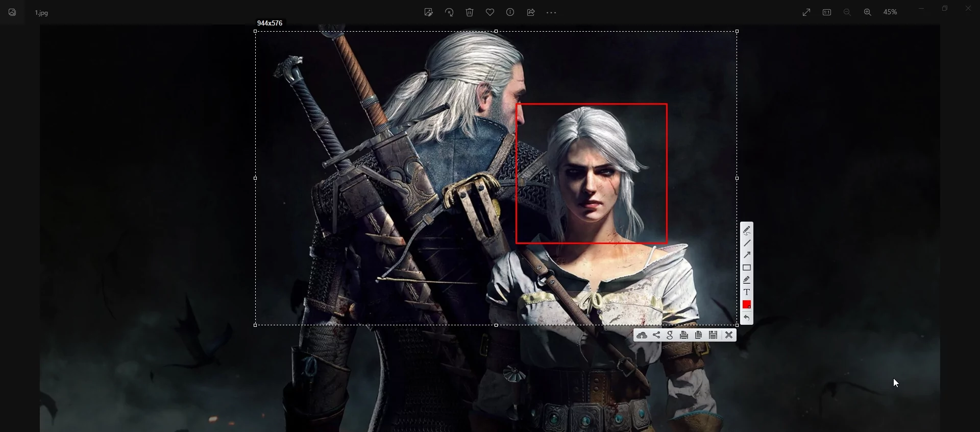The image size is (980, 432).
Task: Grab the bottom-center selection handle
Action: tap(496, 325)
